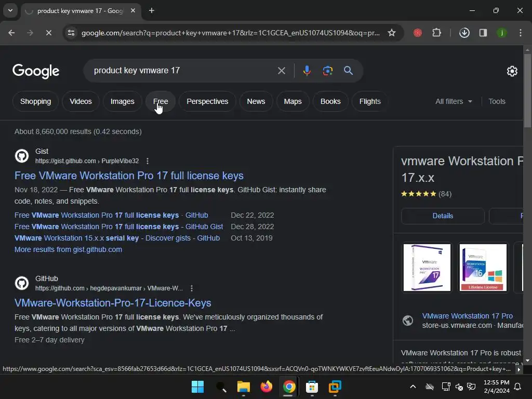532x399 pixels.
Task: Select the News filter chip
Action: [256, 101]
